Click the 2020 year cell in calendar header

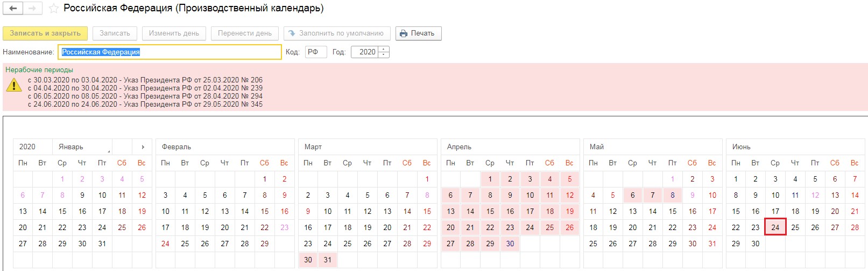pyautogui.click(x=28, y=147)
